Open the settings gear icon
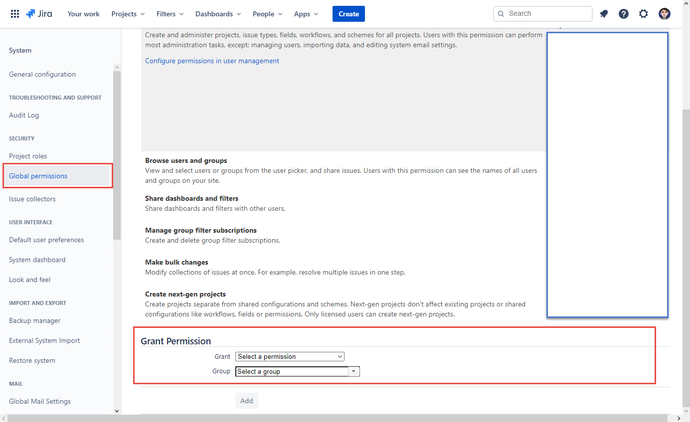 pyautogui.click(x=643, y=14)
